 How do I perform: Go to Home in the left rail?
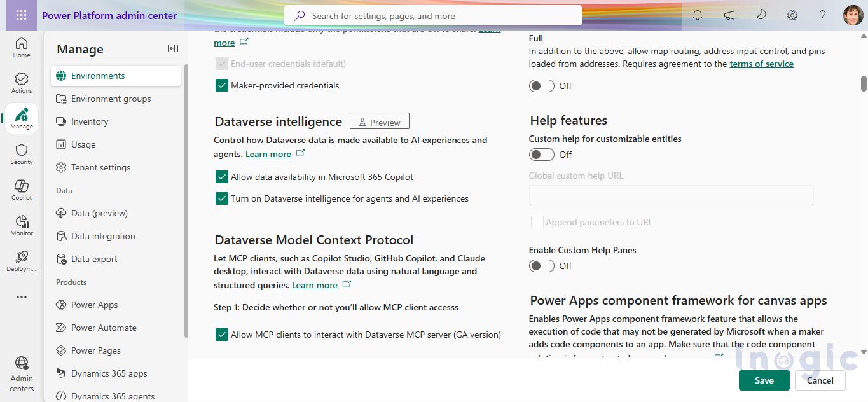[x=22, y=47]
